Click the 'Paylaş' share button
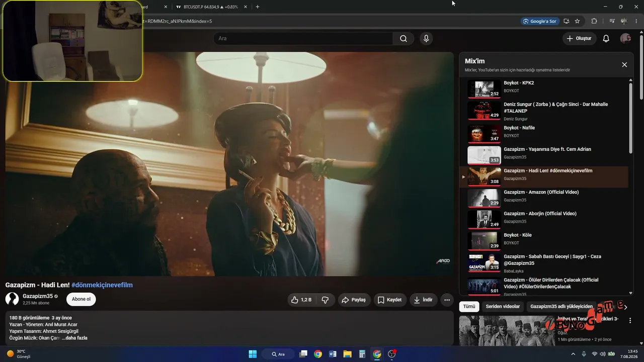The image size is (644, 362). [354, 300]
